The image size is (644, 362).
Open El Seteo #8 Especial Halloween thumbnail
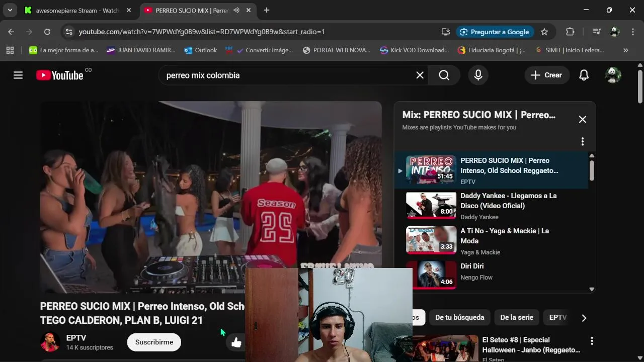[445, 348]
